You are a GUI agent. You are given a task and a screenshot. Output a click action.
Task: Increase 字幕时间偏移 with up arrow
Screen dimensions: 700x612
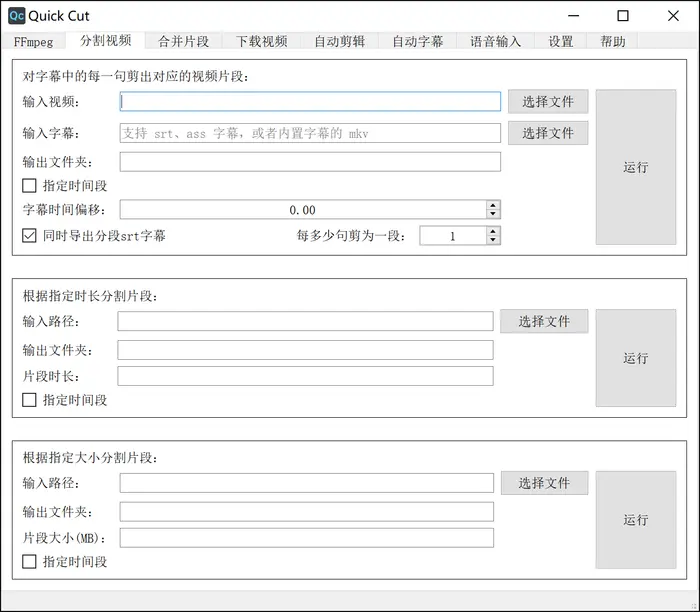coord(492,205)
